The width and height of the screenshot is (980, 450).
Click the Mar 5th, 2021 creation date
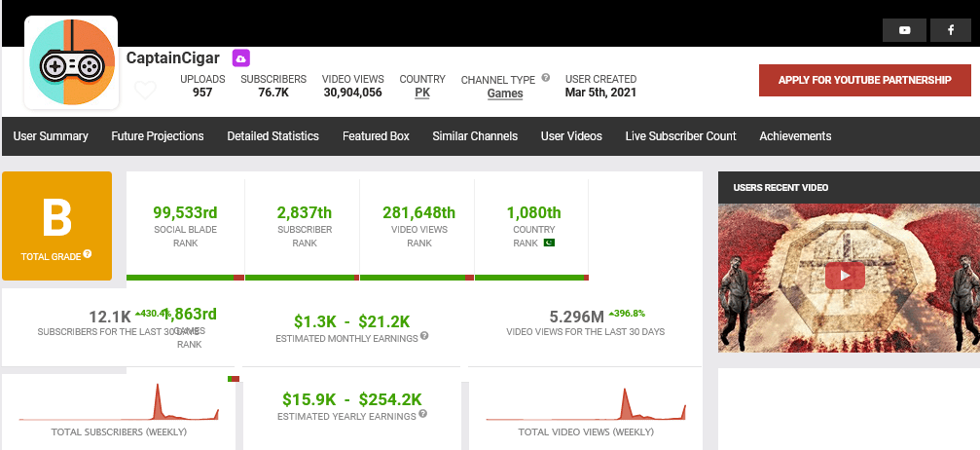(600, 93)
